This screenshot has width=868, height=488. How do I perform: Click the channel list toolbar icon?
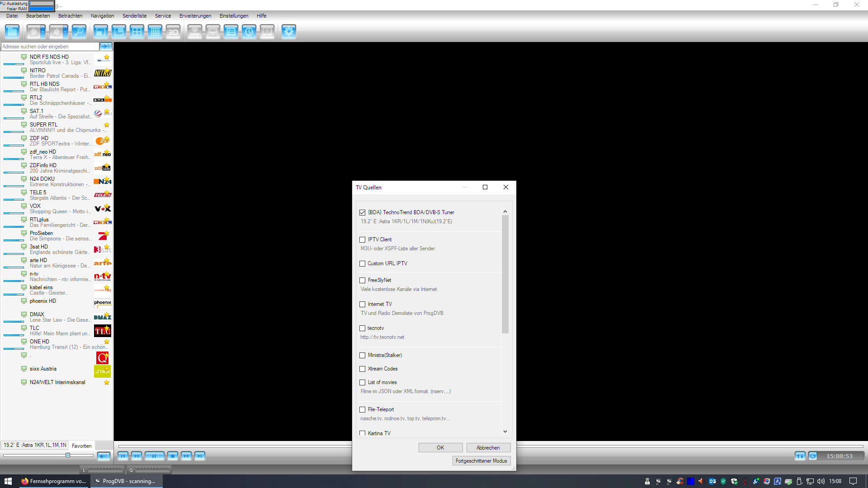(231, 32)
